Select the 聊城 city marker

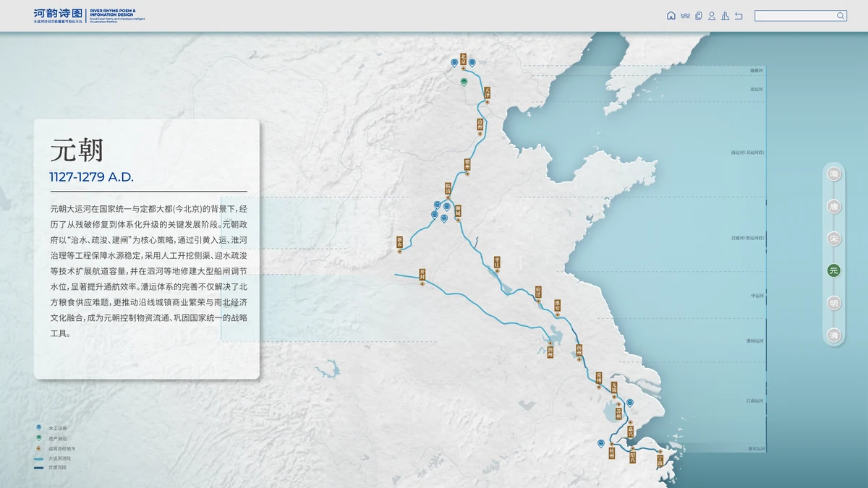(458, 212)
